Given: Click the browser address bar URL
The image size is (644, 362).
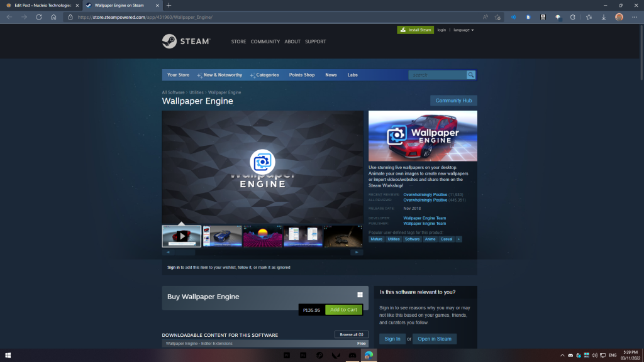Looking at the screenshot, I should pos(145,17).
